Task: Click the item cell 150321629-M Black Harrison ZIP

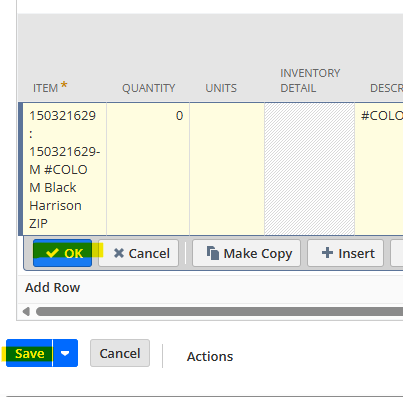Action: pos(64,169)
